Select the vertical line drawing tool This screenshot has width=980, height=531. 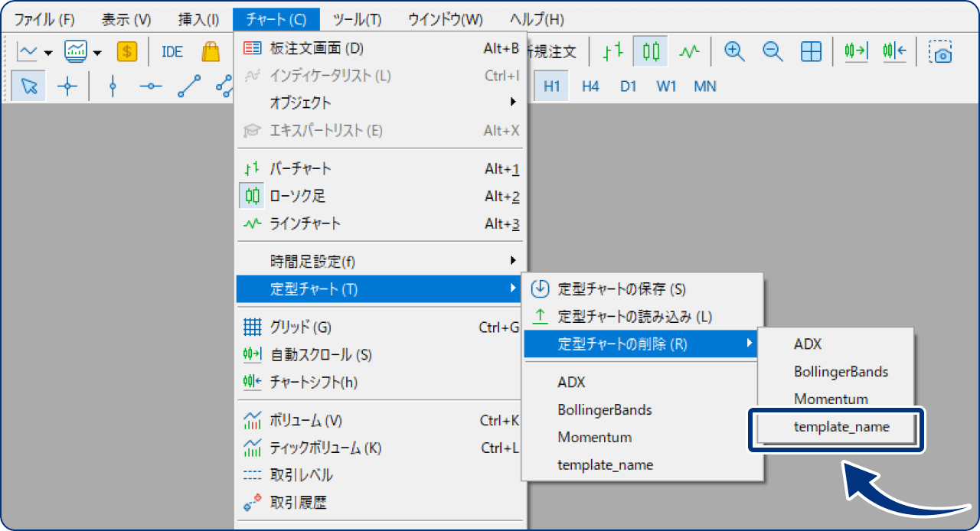coord(113,86)
